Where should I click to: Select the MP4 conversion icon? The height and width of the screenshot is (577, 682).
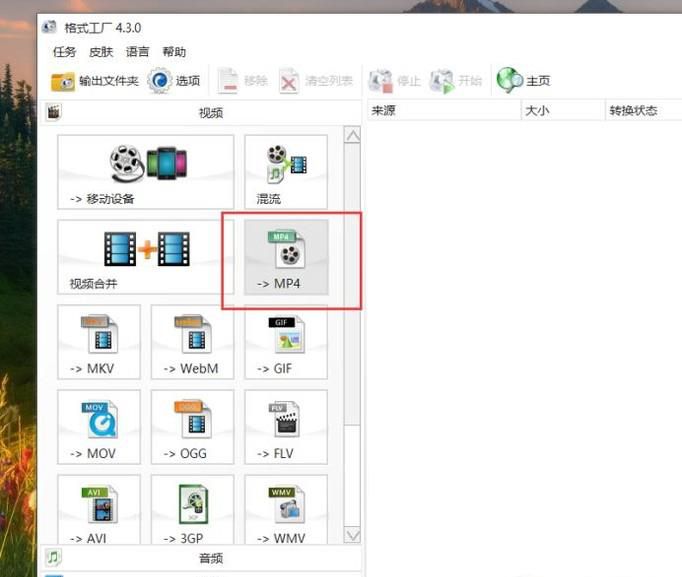pos(285,257)
